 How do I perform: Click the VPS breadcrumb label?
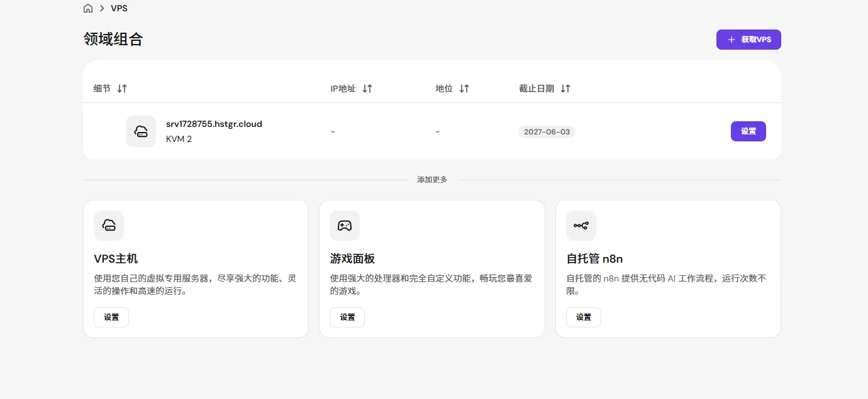pos(119,9)
